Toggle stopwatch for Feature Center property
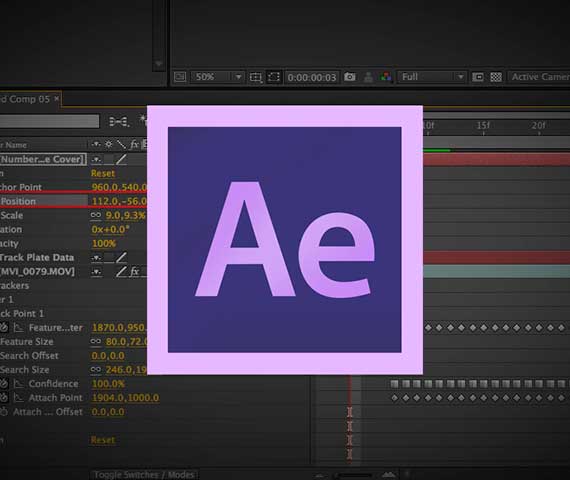 coord(4,328)
